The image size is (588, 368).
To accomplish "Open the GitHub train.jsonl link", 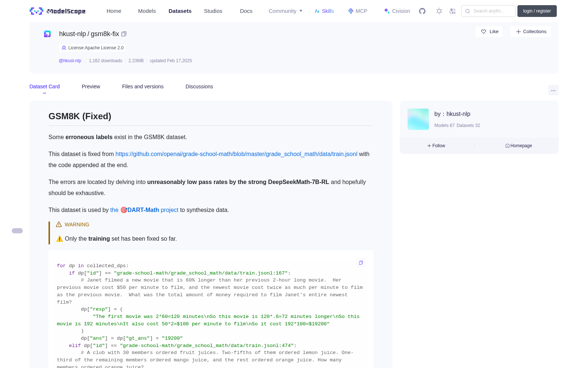I will (236, 154).
